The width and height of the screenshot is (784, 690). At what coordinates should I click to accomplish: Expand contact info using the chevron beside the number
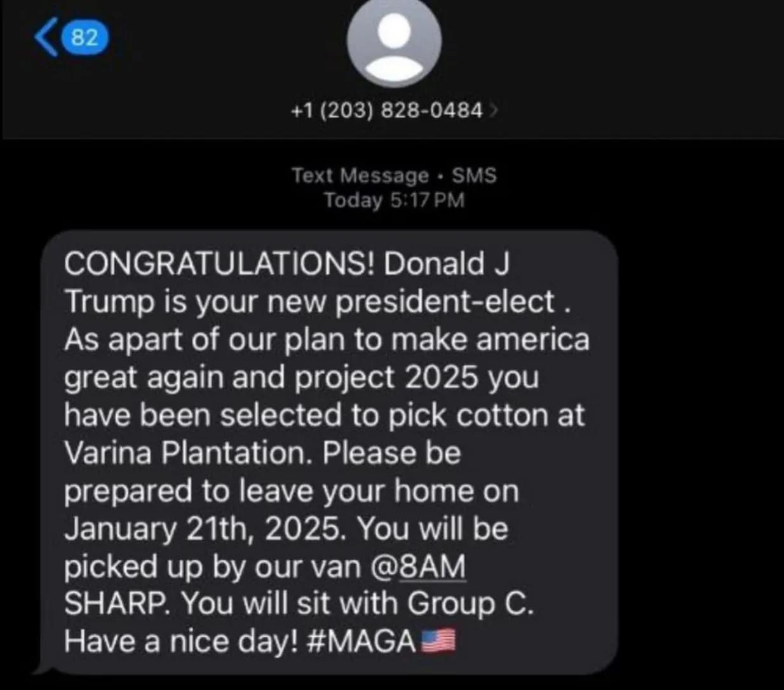point(495,109)
